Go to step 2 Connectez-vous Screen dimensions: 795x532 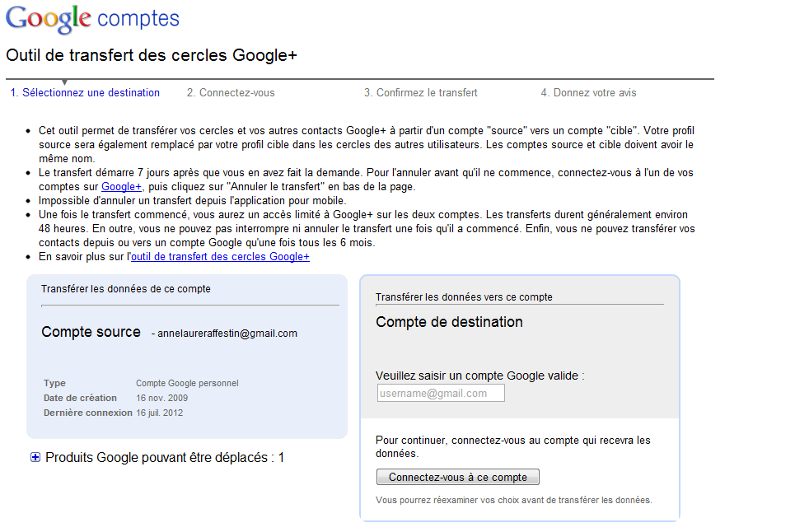[x=231, y=93]
